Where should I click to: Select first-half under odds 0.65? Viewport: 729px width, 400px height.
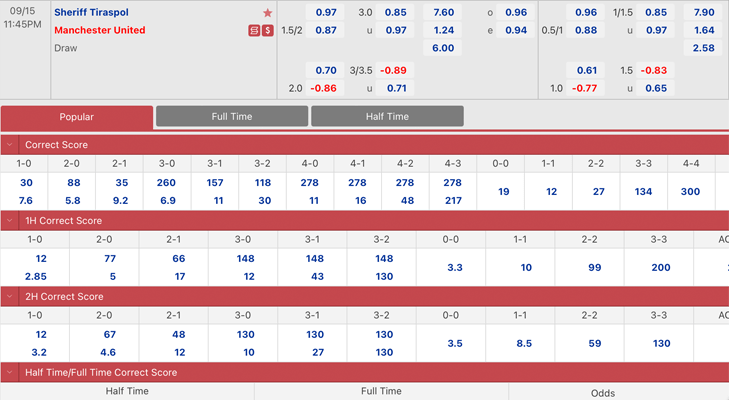pos(656,88)
